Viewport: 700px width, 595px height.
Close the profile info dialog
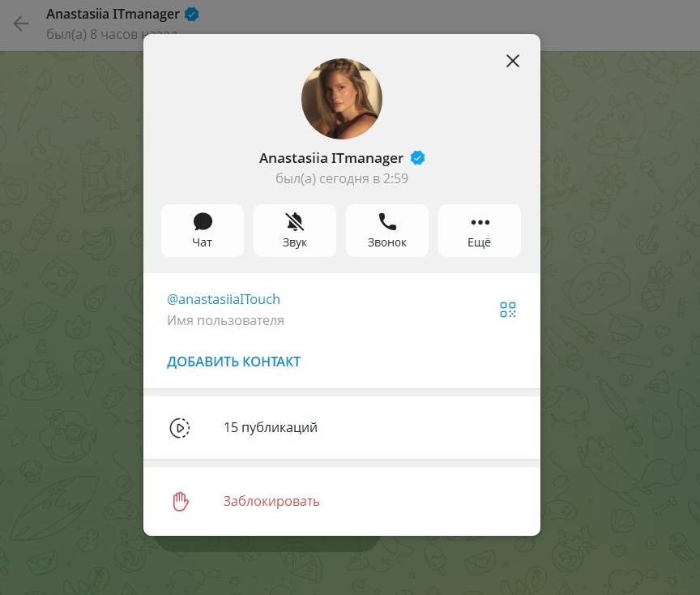[512, 61]
